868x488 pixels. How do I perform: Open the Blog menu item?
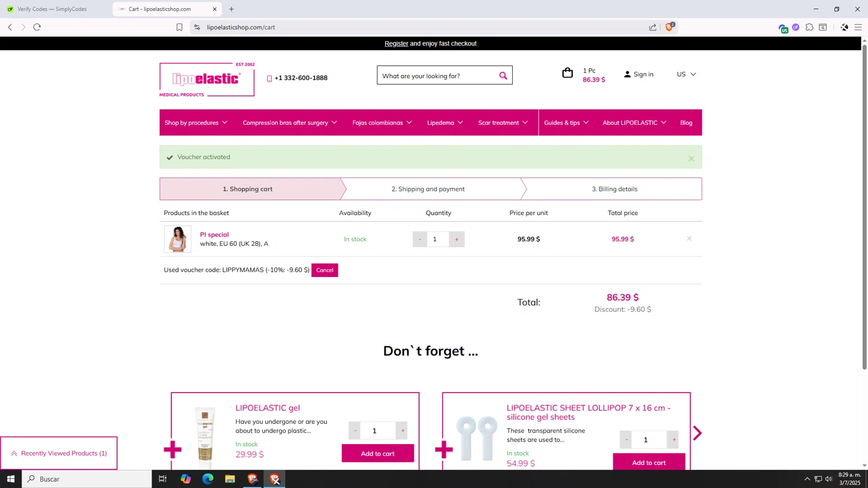pos(686,123)
